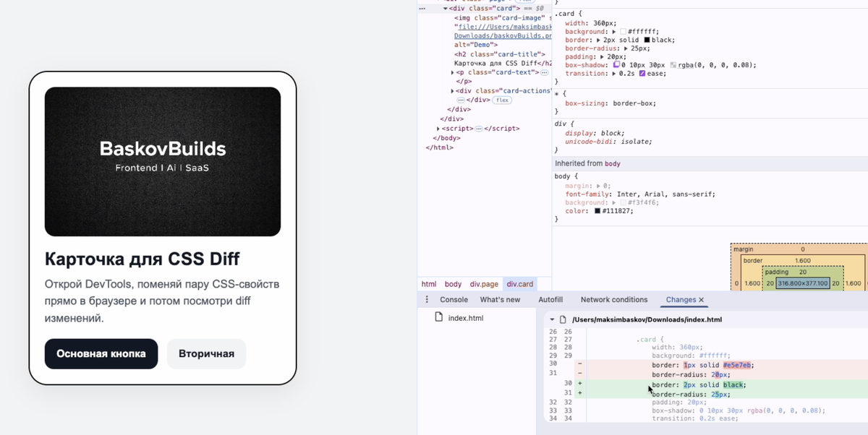Viewport: 868px width, 435px height.
Task: Select html in the elements breadcrumb
Action: [429, 284]
